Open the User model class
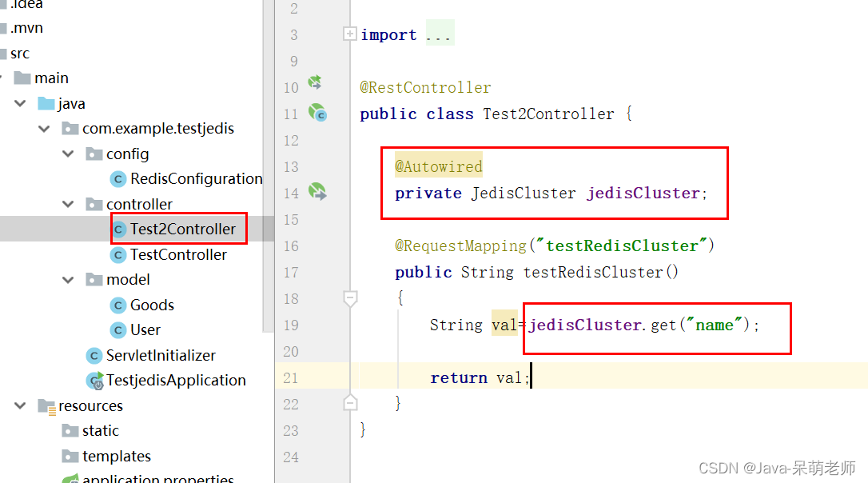 point(145,330)
